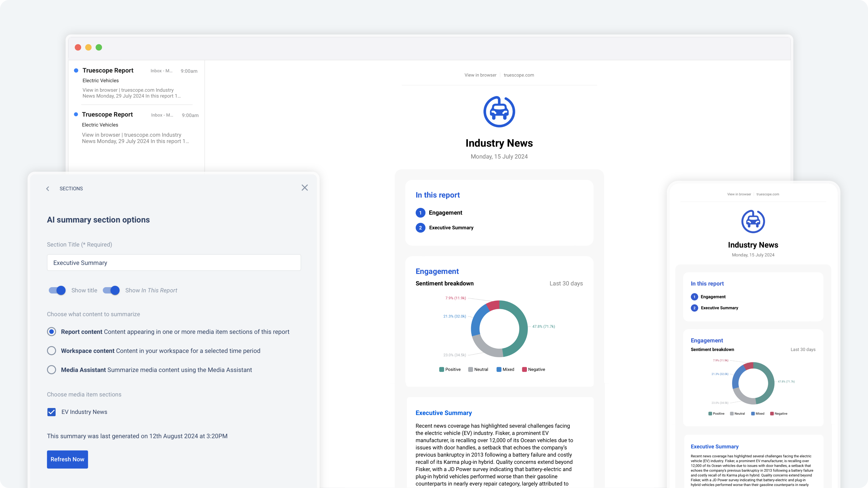Select the Media Assistant radio option
Screen dimensions: 868x488
(x=52, y=370)
